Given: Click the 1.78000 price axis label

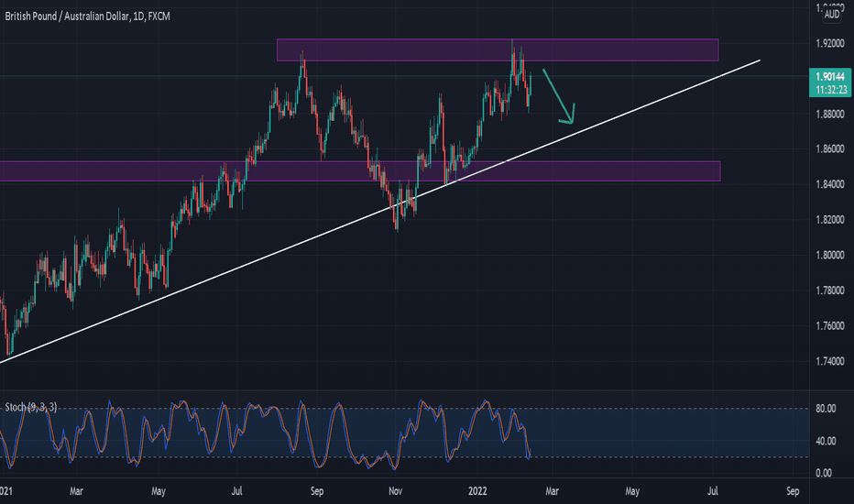Looking at the screenshot, I should coord(830,290).
